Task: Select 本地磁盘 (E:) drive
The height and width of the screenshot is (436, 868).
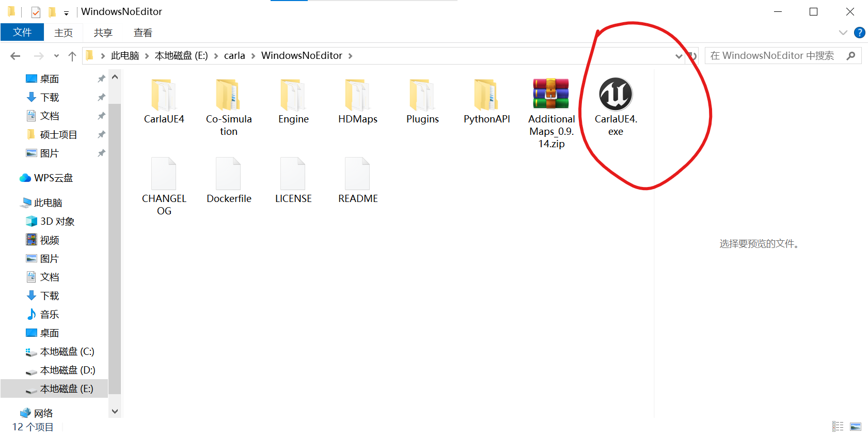Action: (x=54, y=388)
